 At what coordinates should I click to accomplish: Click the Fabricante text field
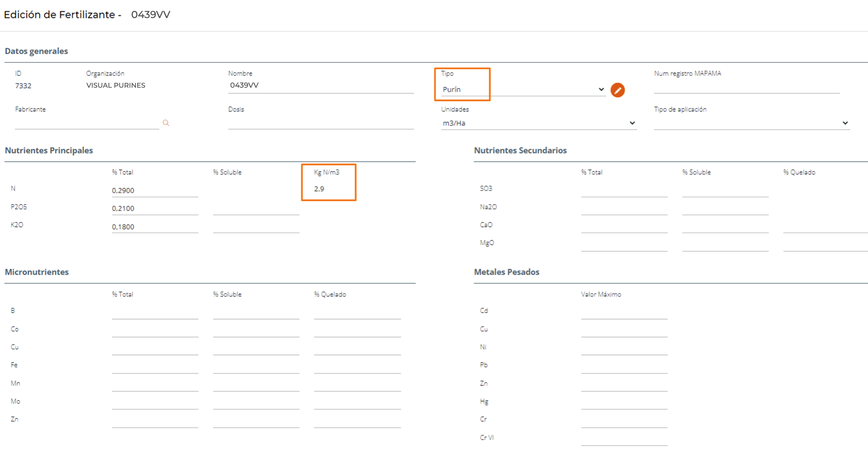point(86,123)
